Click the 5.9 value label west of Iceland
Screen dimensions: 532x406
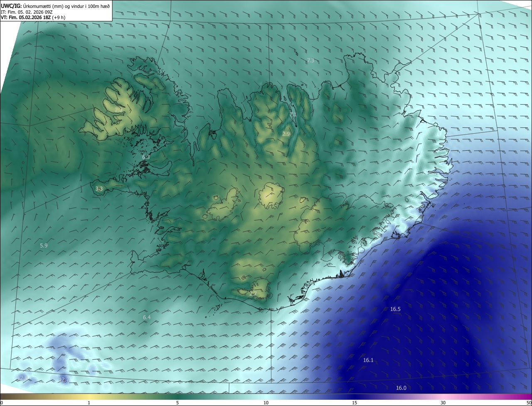44,245
